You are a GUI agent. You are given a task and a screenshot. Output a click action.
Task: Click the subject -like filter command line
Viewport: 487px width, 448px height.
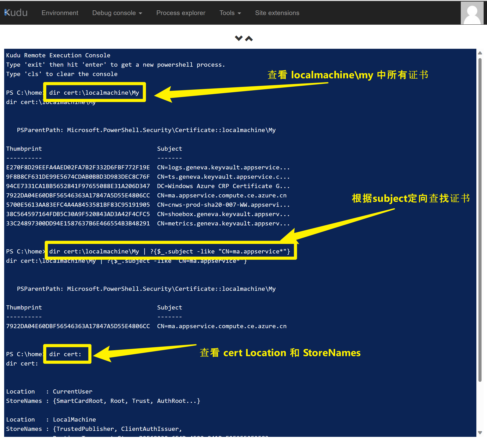(x=170, y=251)
